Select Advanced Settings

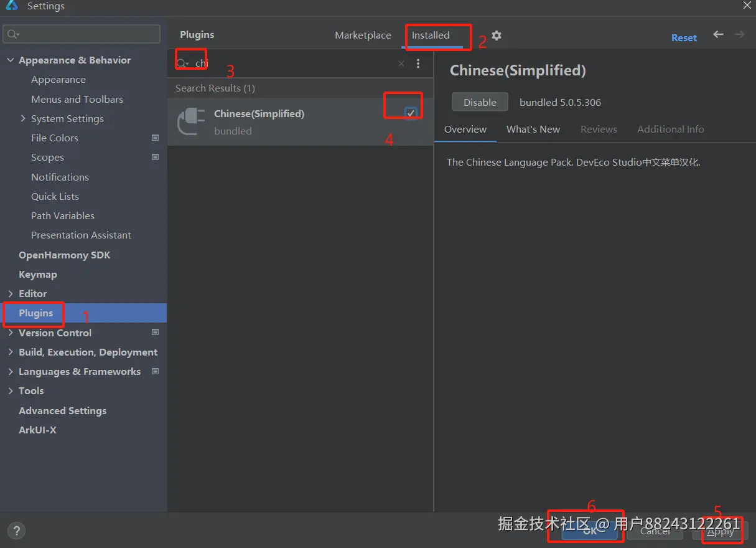pyautogui.click(x=62, y=410)
